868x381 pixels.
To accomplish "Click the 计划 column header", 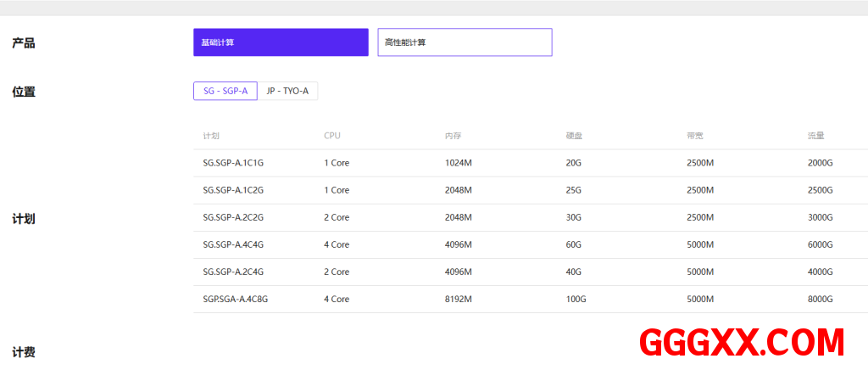I will 211,136.
